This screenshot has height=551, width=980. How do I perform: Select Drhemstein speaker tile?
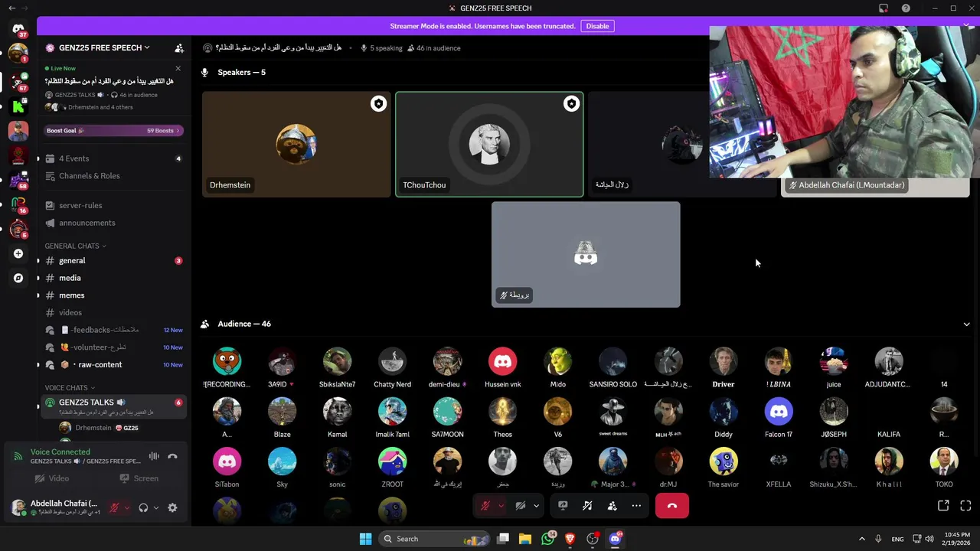(x=296, y=145)
